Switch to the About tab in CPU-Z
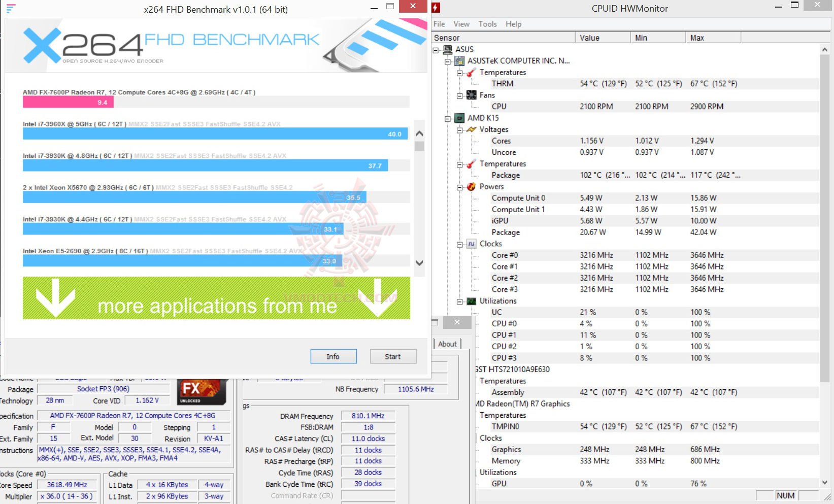 pyautogui.click(x=447, y=344)
